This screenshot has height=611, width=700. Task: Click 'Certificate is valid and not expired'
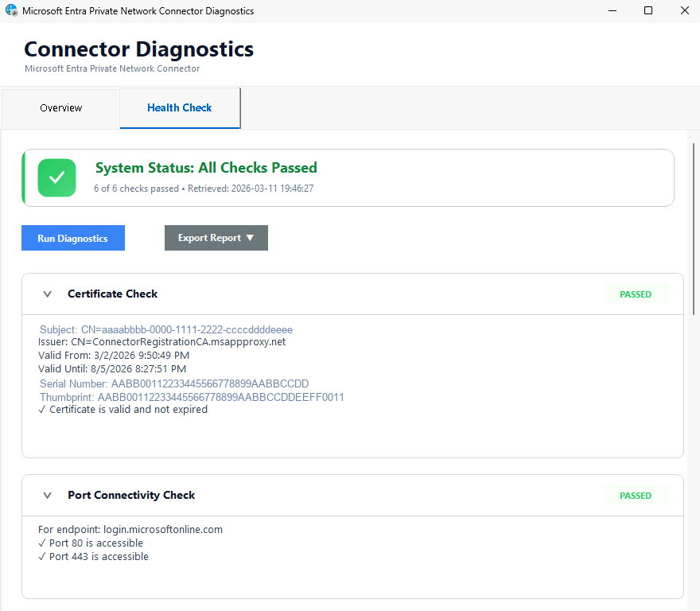click(x=122, y=410)
